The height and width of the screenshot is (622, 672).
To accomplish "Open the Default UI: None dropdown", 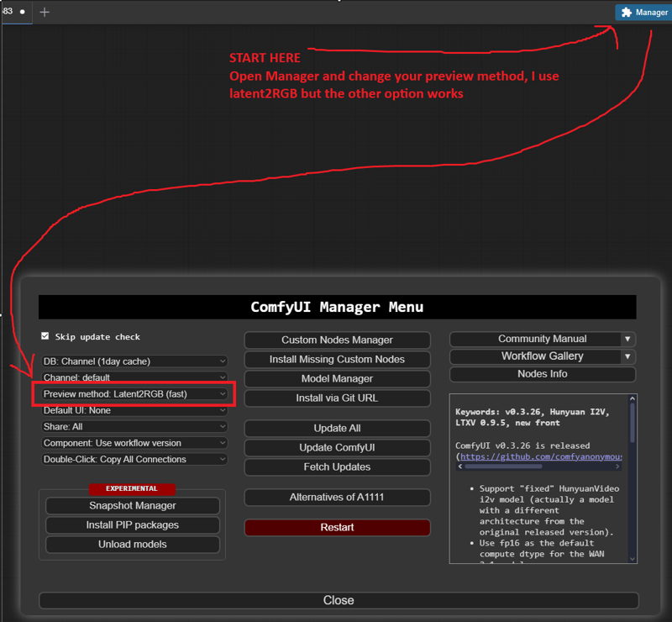I will click(134, 410).
